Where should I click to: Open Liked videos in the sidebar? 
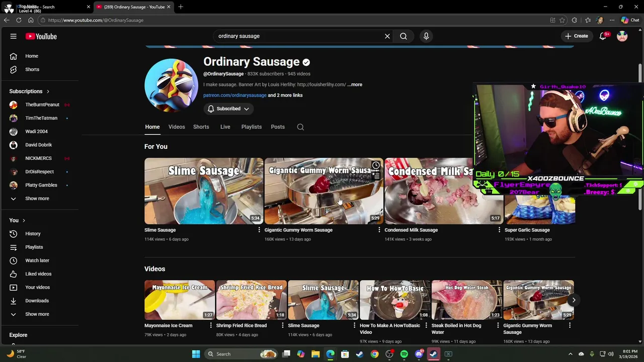point(38,274)
